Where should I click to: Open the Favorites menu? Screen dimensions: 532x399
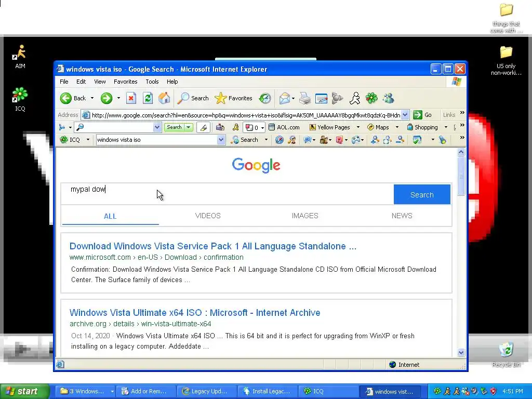pyautogui.click(x=126, y=82)
